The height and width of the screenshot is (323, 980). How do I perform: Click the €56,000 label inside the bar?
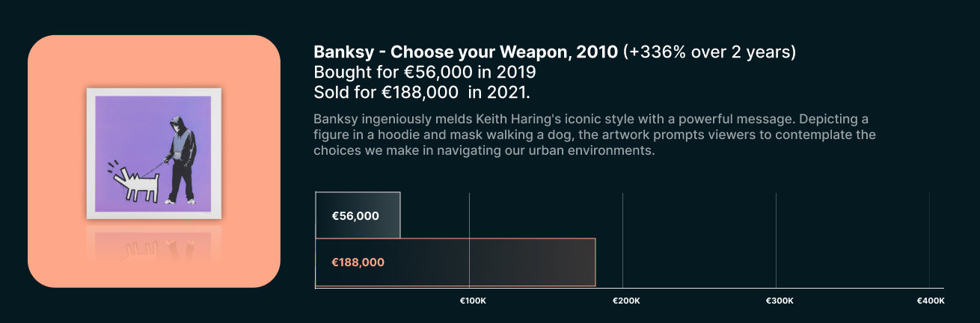(x=355, y=216)
